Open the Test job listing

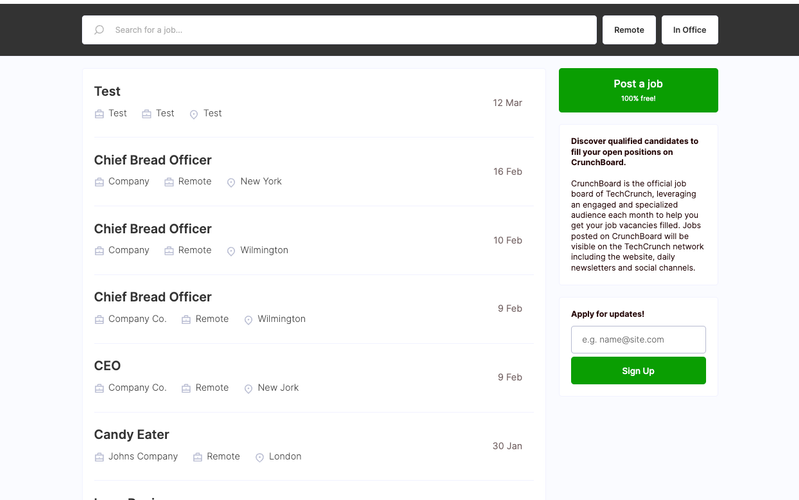(107, 91)
